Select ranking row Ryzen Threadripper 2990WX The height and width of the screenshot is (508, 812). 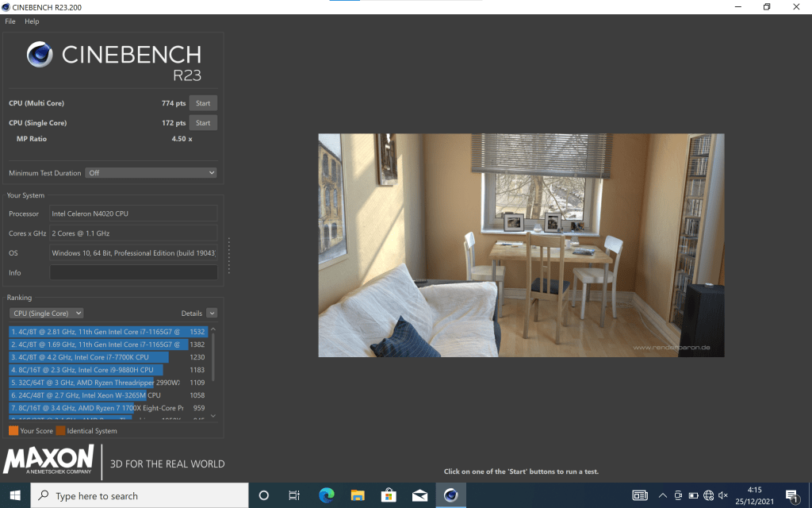(x=108, y=383)
